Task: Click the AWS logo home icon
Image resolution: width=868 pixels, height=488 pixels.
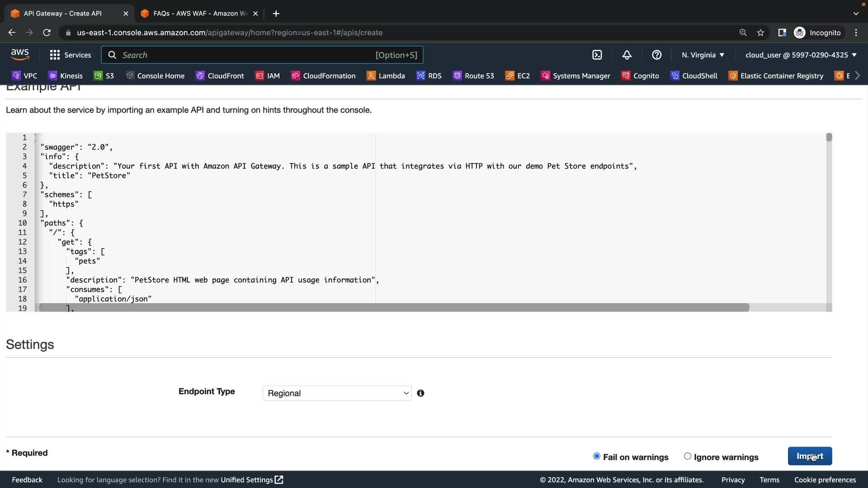Action: pos(20,55)
